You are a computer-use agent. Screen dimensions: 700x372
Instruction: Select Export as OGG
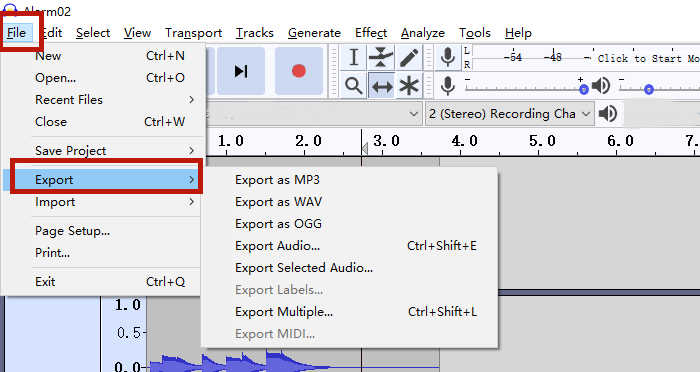[350, 224]
